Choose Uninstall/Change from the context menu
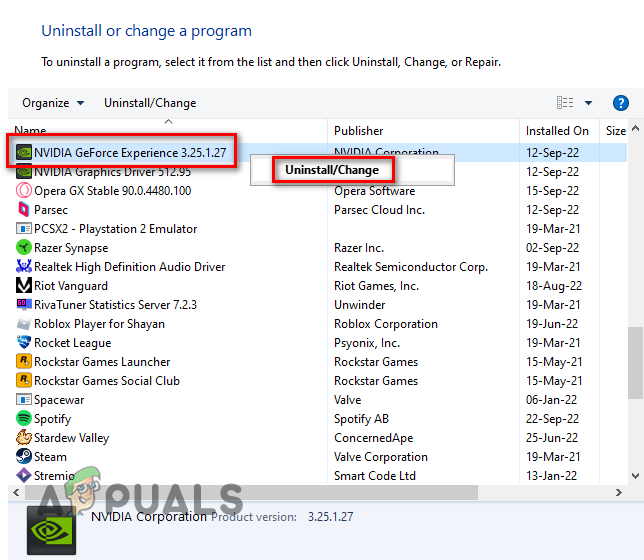The image size is (644, 560). click(x=332, y=170)
